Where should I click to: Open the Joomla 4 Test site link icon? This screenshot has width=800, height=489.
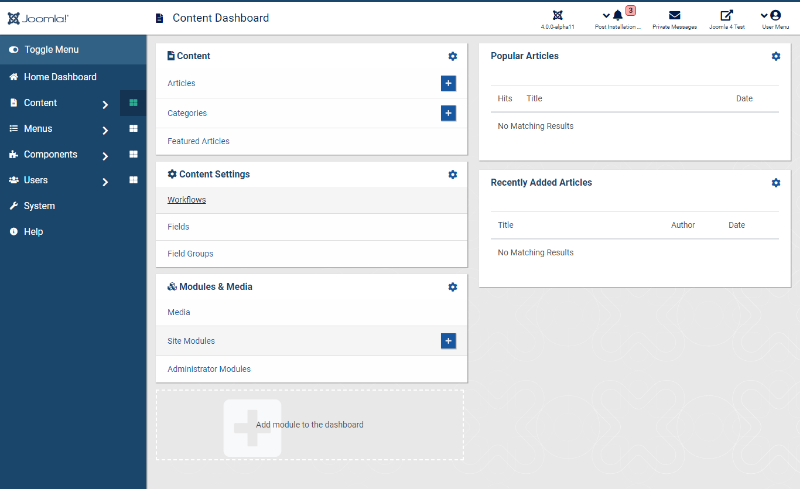tap(727, 15)
